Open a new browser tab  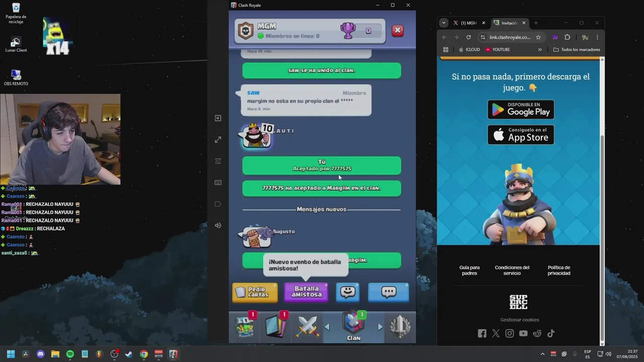click(536, 23)
